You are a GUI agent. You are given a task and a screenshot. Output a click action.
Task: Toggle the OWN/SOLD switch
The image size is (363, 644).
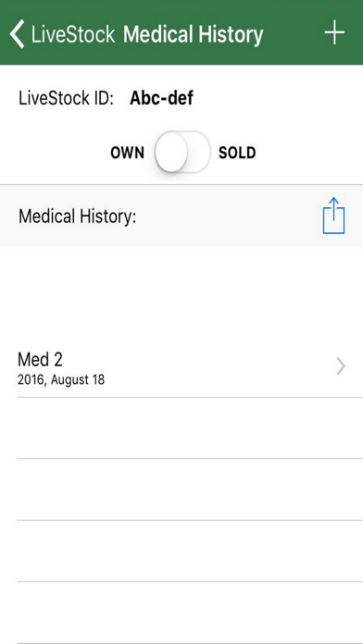(x=182, y=153)
